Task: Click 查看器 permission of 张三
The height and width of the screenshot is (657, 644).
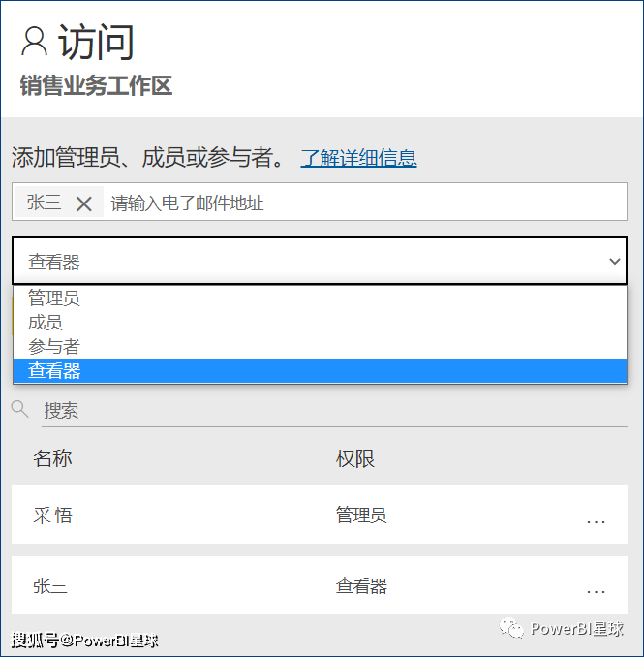Action: pyautogui.click(x=361, y=585)
